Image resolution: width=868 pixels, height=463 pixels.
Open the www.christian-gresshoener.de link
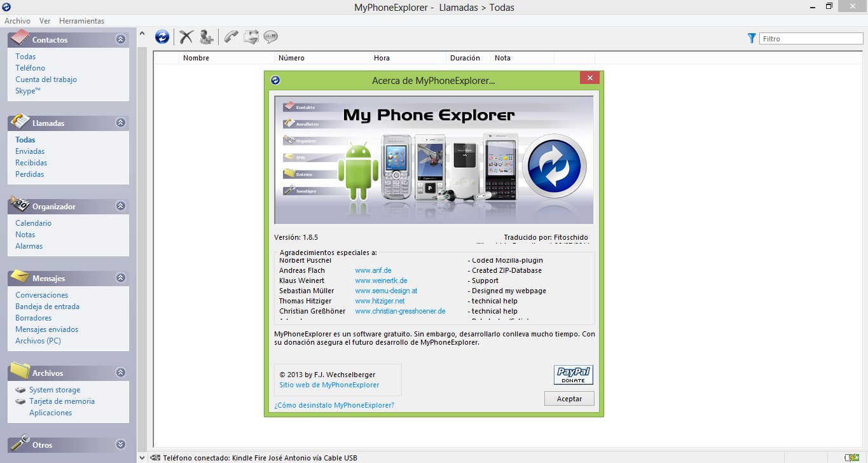point(400,311)
